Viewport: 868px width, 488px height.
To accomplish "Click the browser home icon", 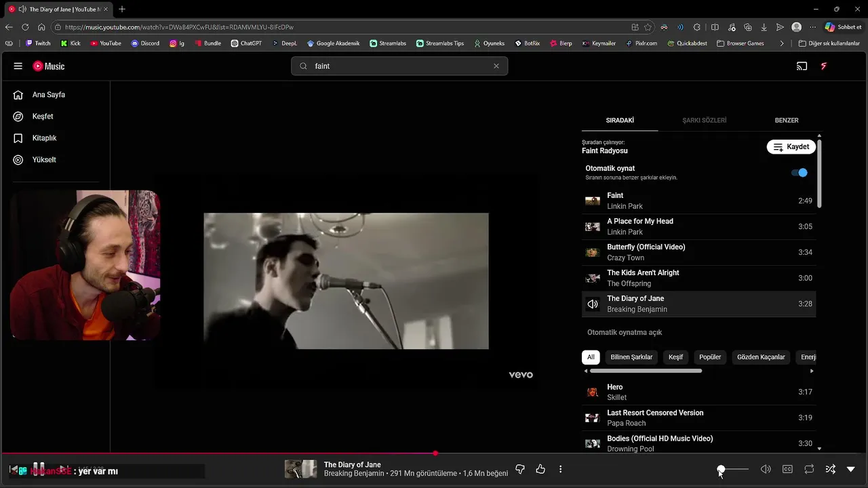I will [41, 27].
